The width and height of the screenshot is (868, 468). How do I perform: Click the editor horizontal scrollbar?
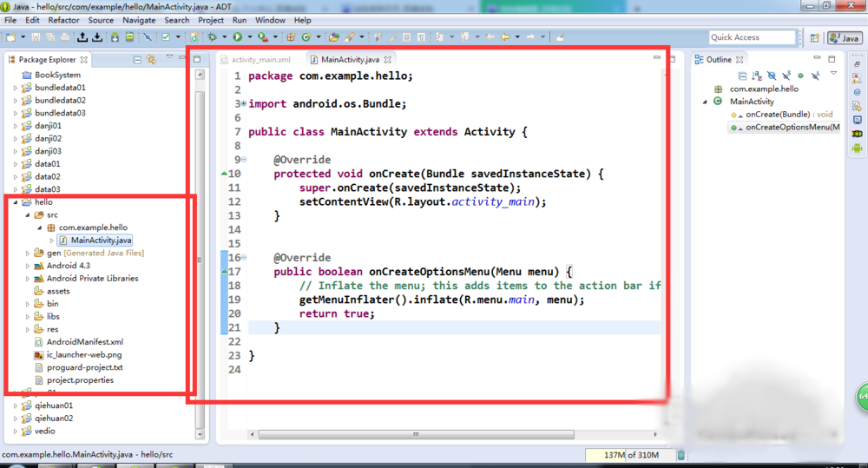[x=416, y=434]
